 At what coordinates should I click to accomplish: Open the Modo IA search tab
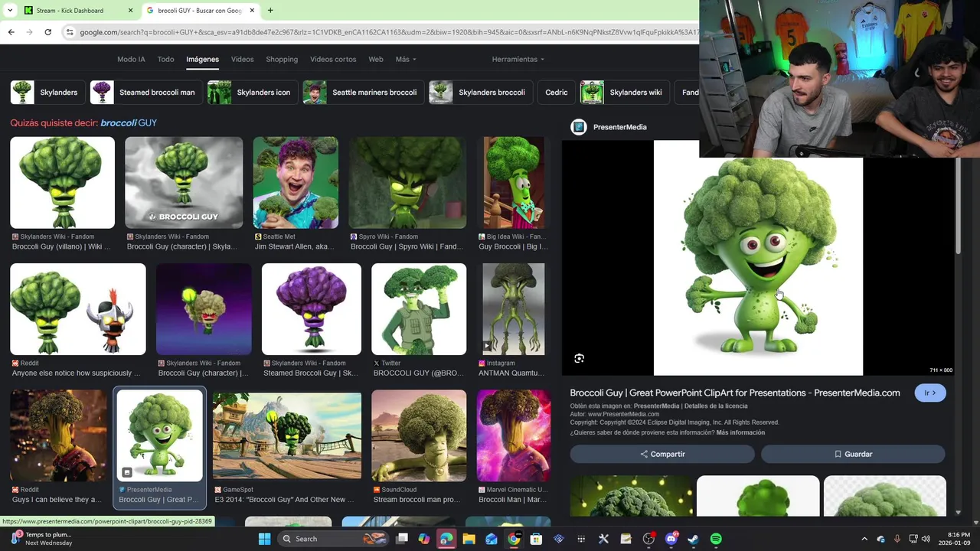point(131,59)
